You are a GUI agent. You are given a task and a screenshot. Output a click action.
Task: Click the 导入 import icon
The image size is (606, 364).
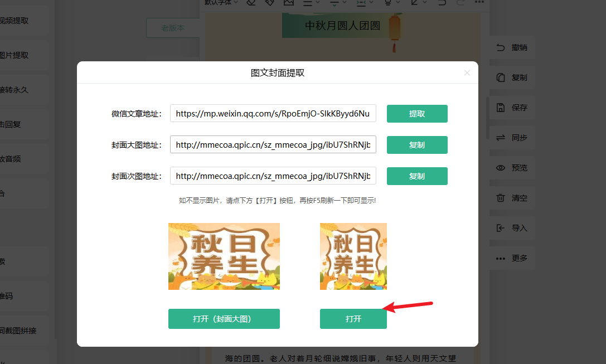point(501,228)
